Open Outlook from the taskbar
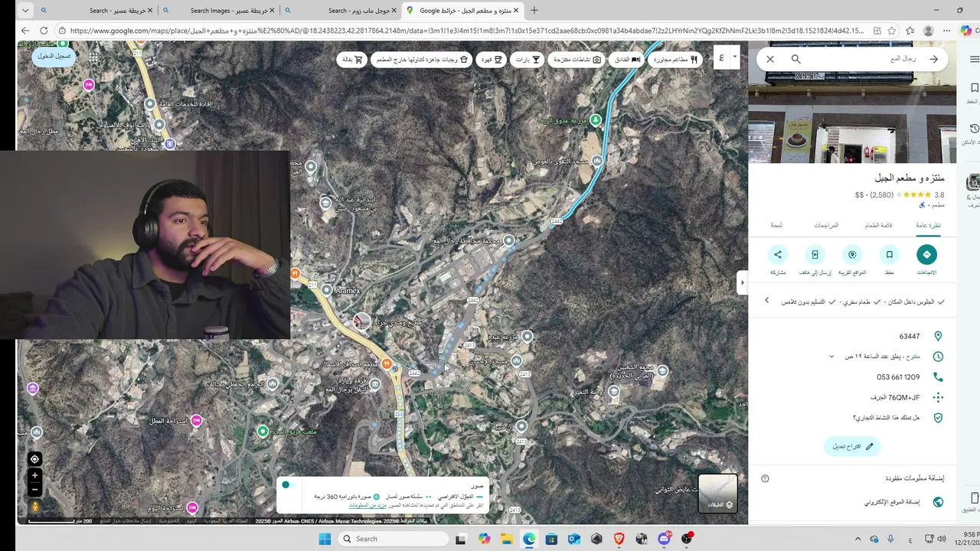Viewport: 980px width, 551px height. (574, 539)
